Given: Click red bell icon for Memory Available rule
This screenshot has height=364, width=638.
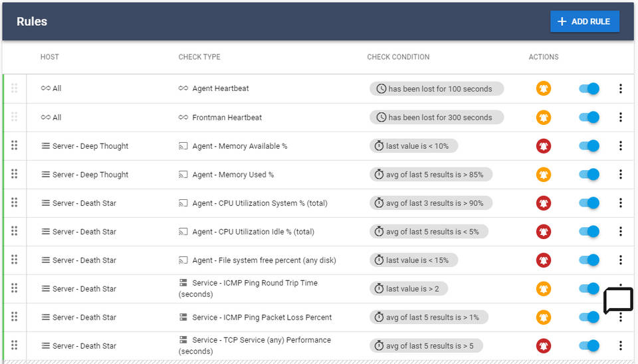Looking at the screenshot, I should click(544, 146).
